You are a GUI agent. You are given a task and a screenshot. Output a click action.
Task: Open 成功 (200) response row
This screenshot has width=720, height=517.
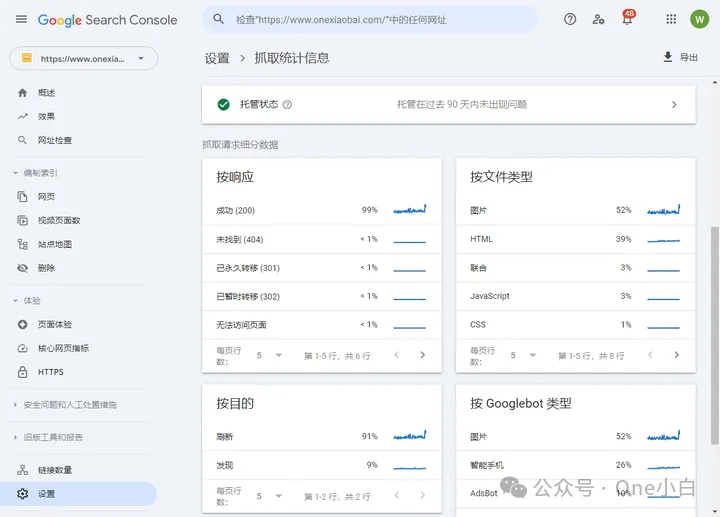321,210
